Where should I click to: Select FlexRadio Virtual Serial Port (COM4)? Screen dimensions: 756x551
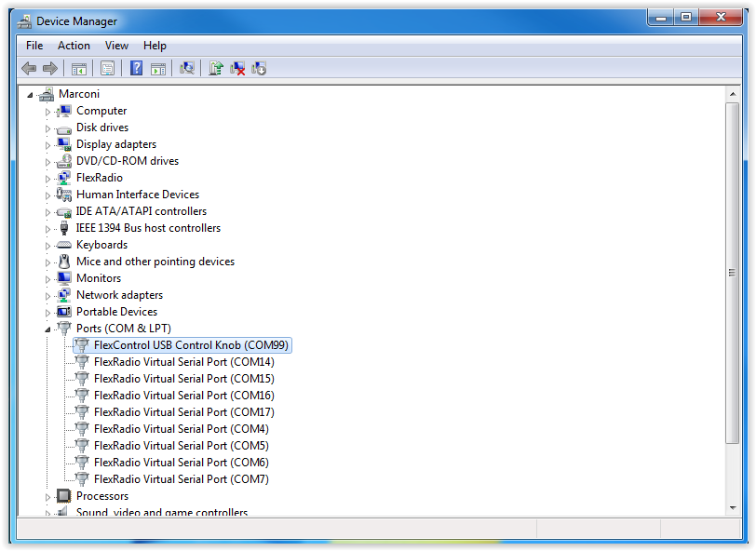point(182,429)
